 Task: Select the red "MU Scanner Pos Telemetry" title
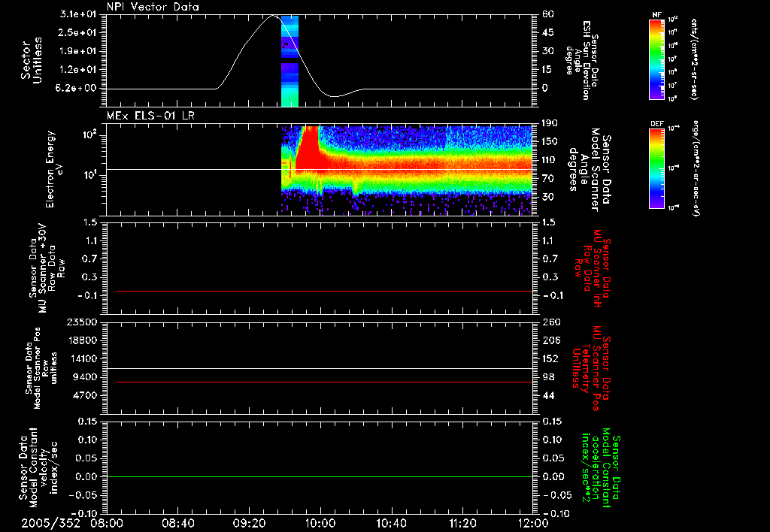pyautogui.click(x=592, y=368)
